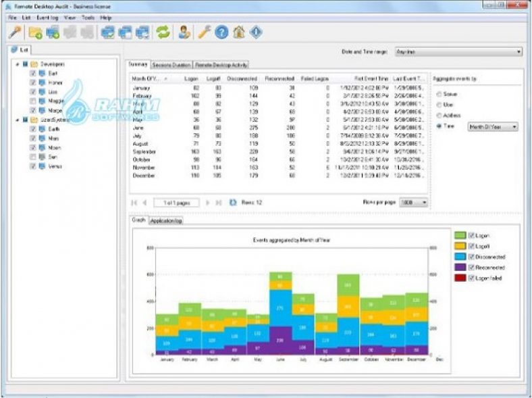Open the Event log menu
The height and width of the screenshot is (398, 532).
(49, 17)
